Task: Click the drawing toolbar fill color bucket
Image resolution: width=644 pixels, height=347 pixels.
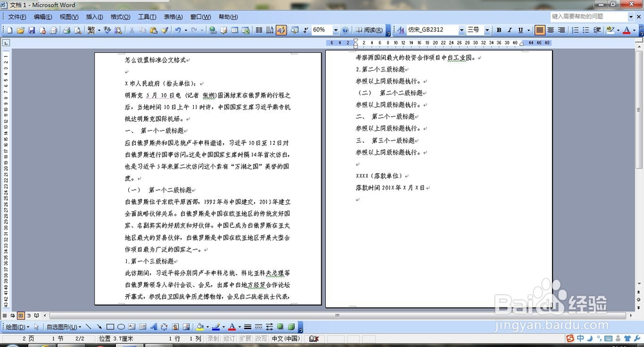Action: [200, 327]
